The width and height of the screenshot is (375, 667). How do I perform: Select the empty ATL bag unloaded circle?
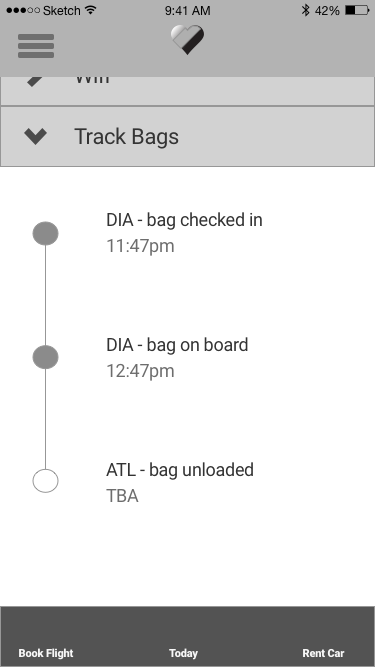[x=45, y=481]
